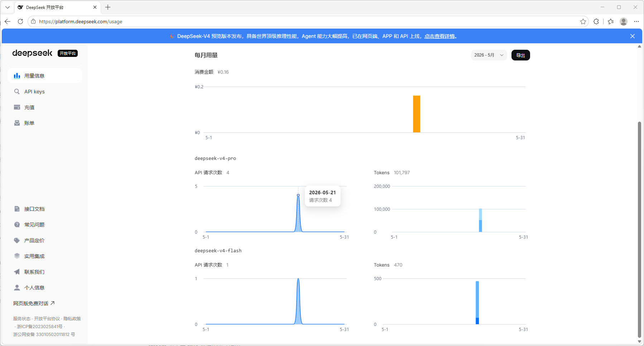This screenshot has width=644, height=346.
Task: Click the address bar URL field
Action: (308, 21)
